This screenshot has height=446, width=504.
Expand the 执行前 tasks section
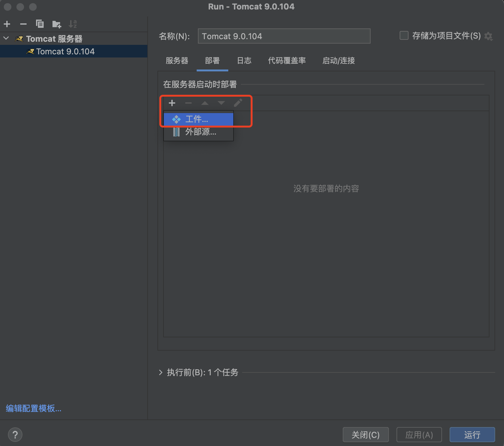point(161,372)
